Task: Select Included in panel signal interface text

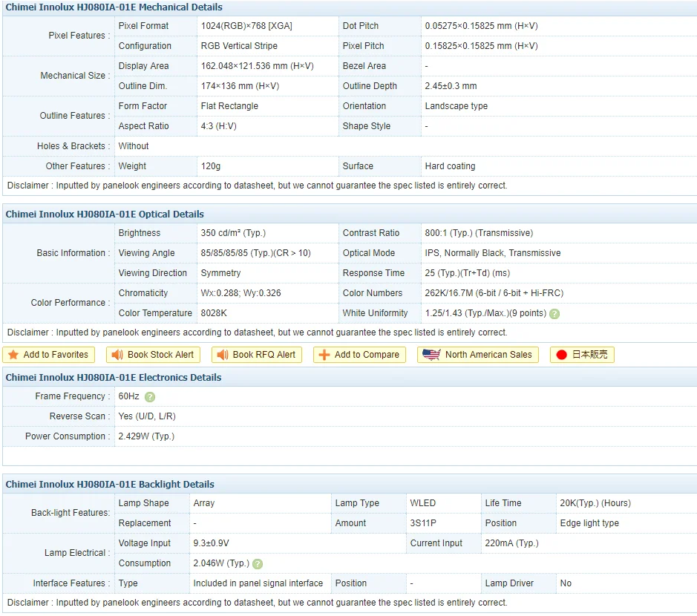Action: pos(258,583)
